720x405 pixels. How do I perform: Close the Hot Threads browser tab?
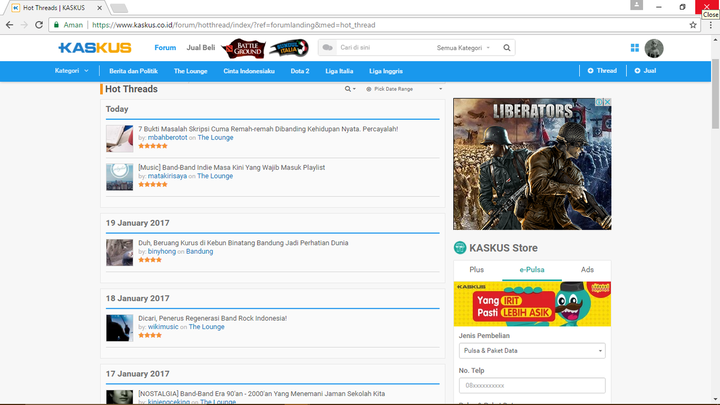pos(99,8)
